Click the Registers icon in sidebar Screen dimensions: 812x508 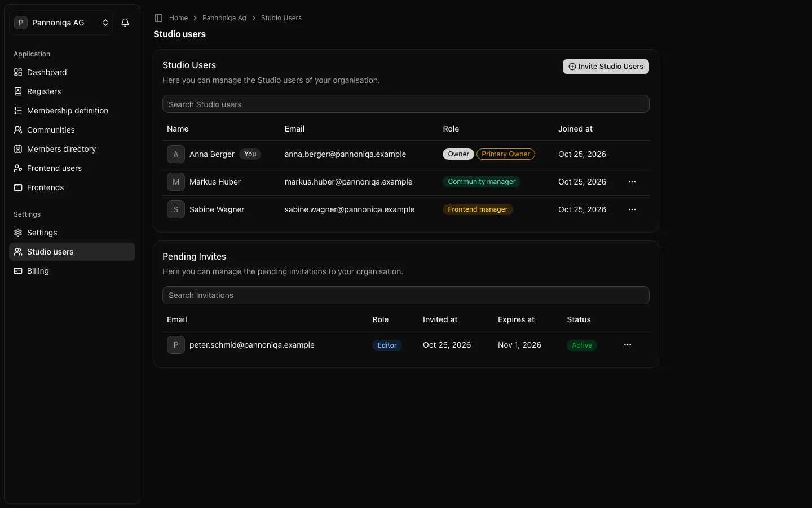pos(18,91)
